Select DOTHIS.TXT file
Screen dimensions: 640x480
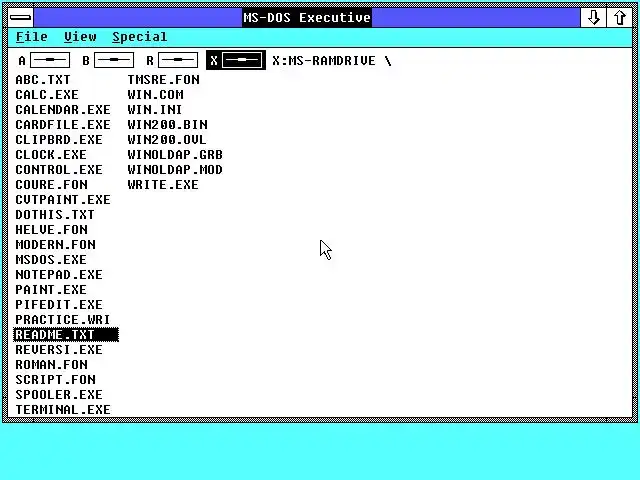click(55, 215)
